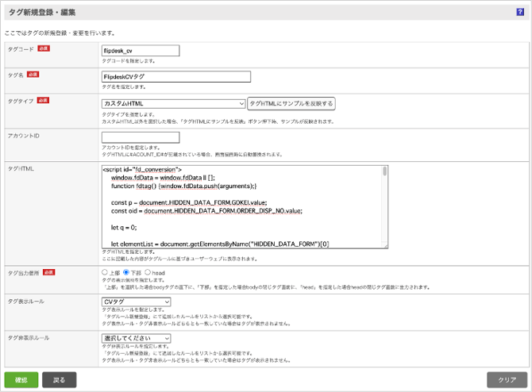
Task: Click the クリア button
Action: click(507, 380)
